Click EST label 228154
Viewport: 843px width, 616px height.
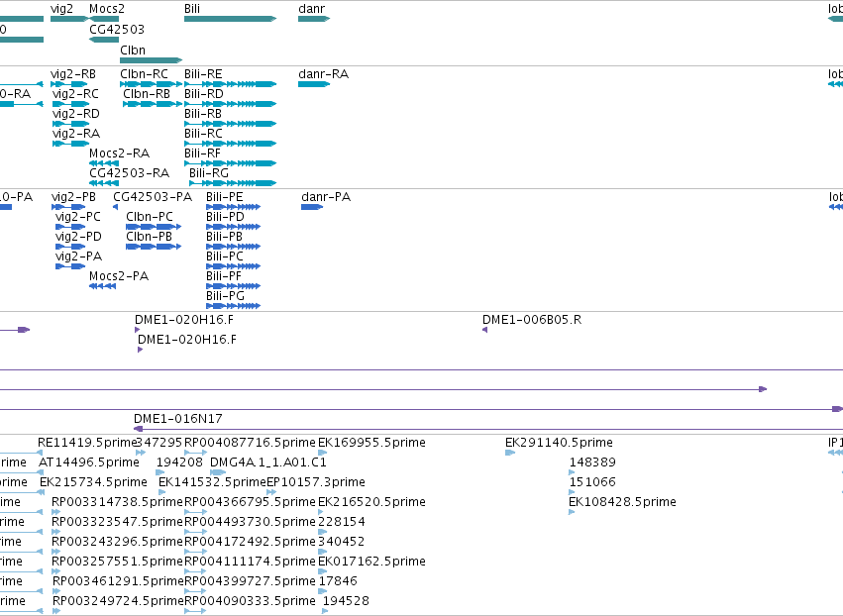342,522
